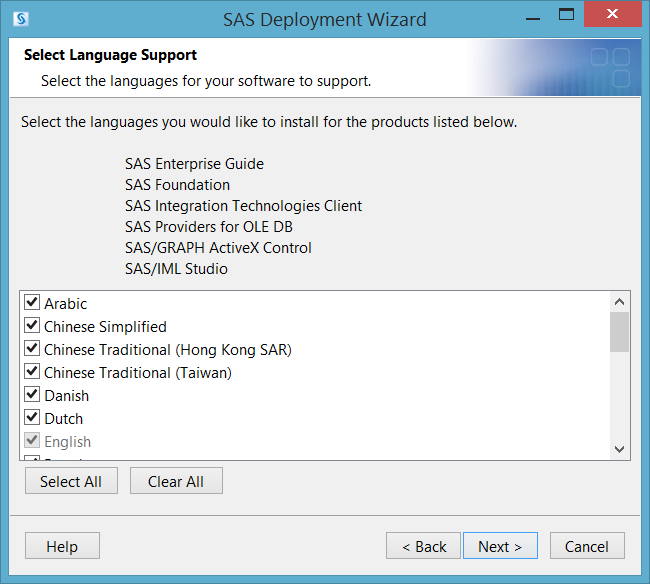Click the language list scroll up arrow
650x584 pixels.
[619, 302]
